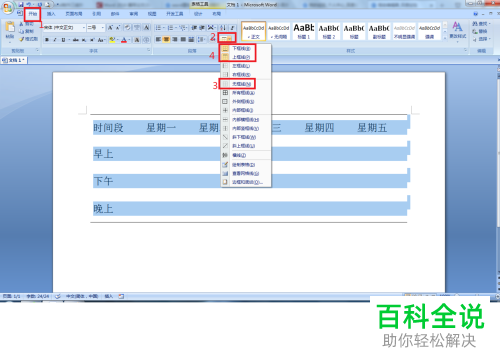This screenshot has width=500, height=361.
Task: Cut selection using the scissors icon
Action: (21, 24)
